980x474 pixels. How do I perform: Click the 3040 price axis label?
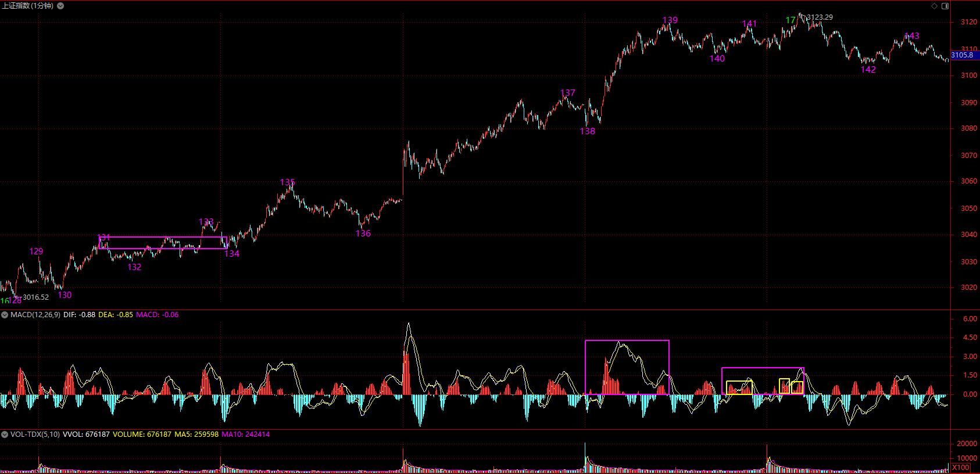tap(970, 235)
